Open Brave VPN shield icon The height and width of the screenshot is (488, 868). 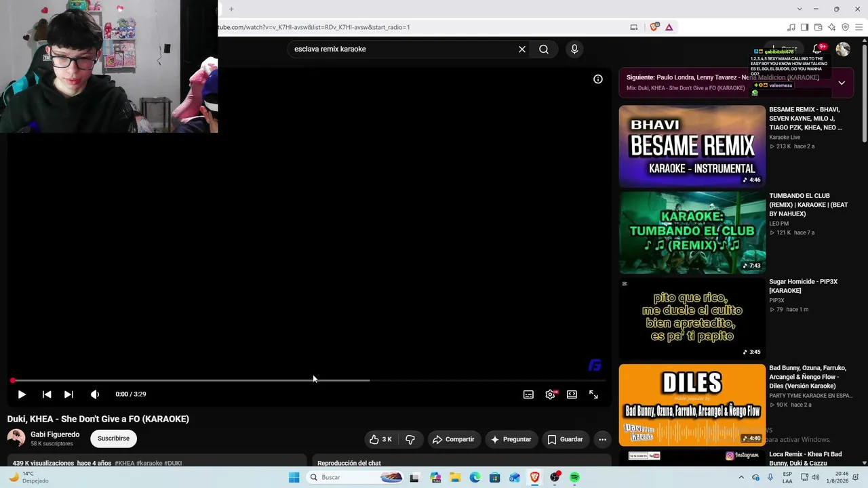[845, 27]
